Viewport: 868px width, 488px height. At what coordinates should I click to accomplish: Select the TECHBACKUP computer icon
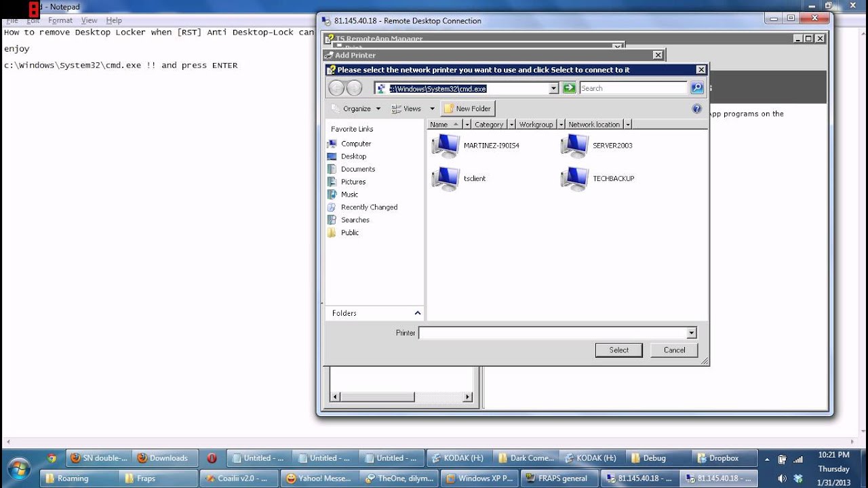click(574, 178)
